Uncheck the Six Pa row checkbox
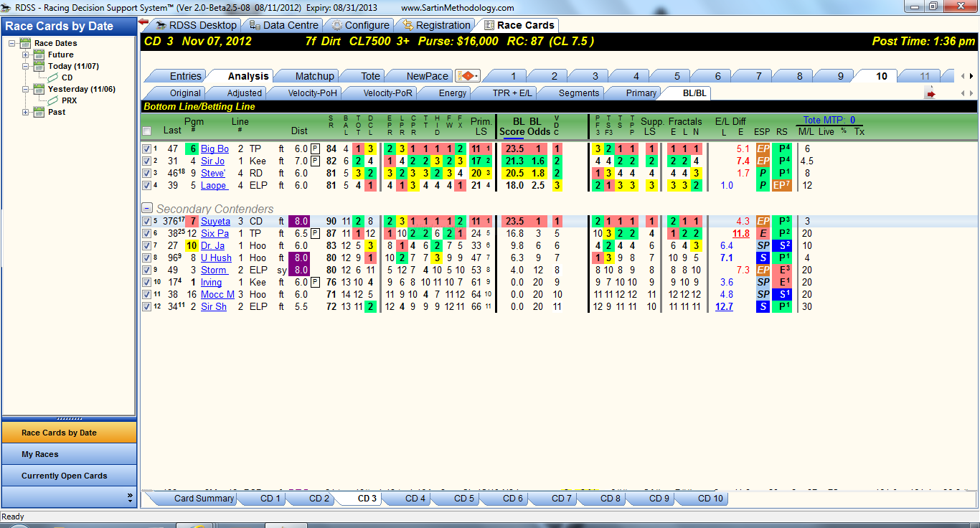The width and height of the screenshot is (980, 528). tap(147, 233)
